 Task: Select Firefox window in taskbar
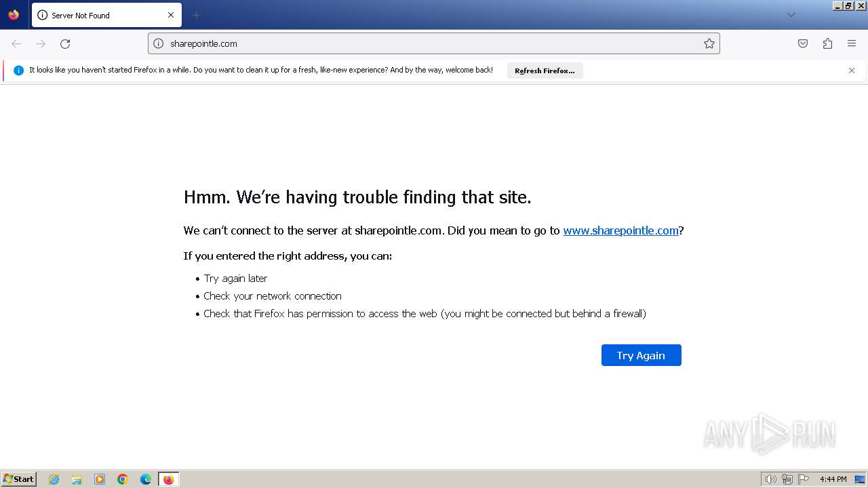tap(168, 479)
